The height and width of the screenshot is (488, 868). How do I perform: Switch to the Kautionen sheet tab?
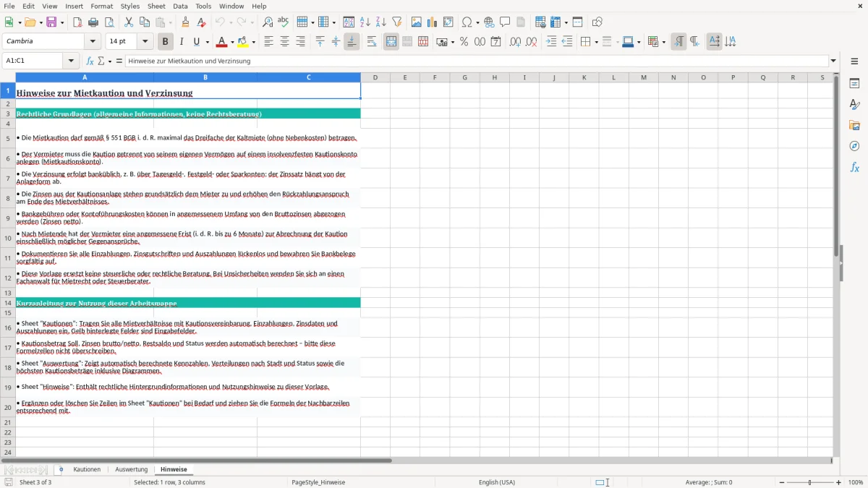click(87, 470)
